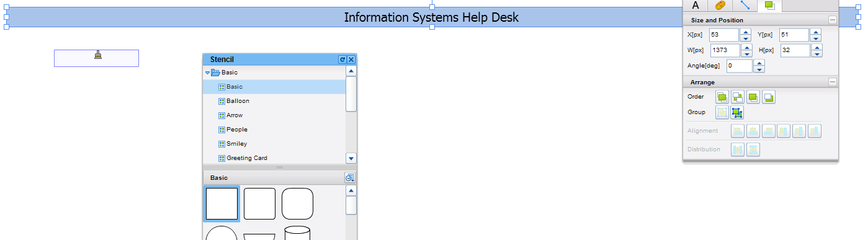Bring forward using second Order icon
This screenshot has width=868, height=240.
click(x=738, y=97)
